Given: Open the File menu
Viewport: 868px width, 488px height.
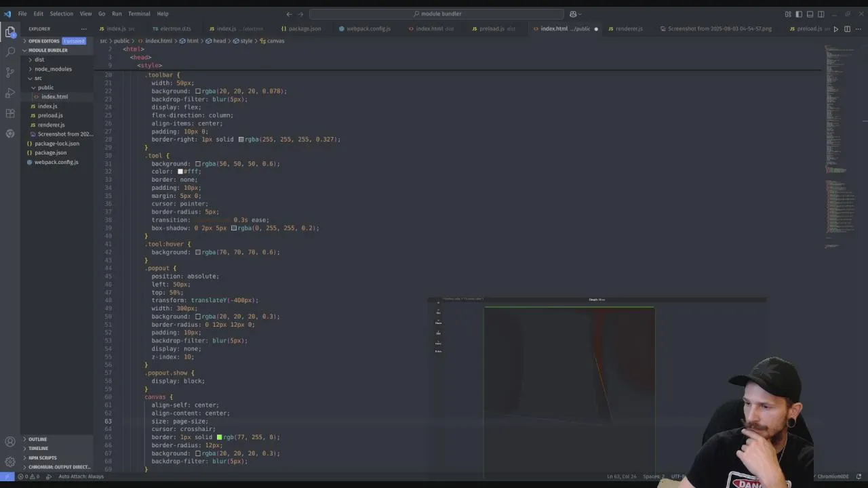Looking at the screenshot, I should (x=22, y=14).
